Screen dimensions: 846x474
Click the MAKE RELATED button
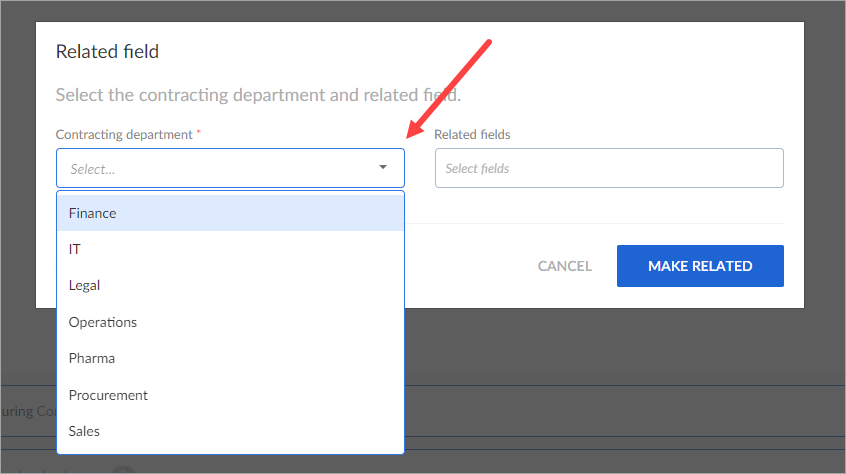pos(700,266)
